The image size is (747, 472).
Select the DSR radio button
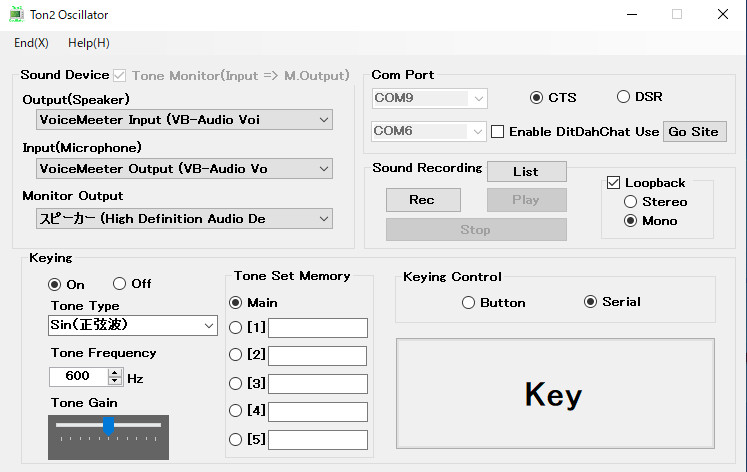pyautogui.click(x=623, y=97)
